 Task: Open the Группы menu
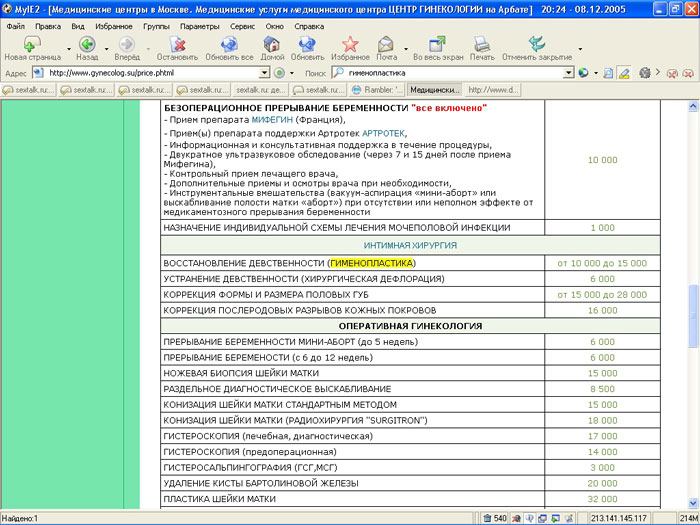156,25
